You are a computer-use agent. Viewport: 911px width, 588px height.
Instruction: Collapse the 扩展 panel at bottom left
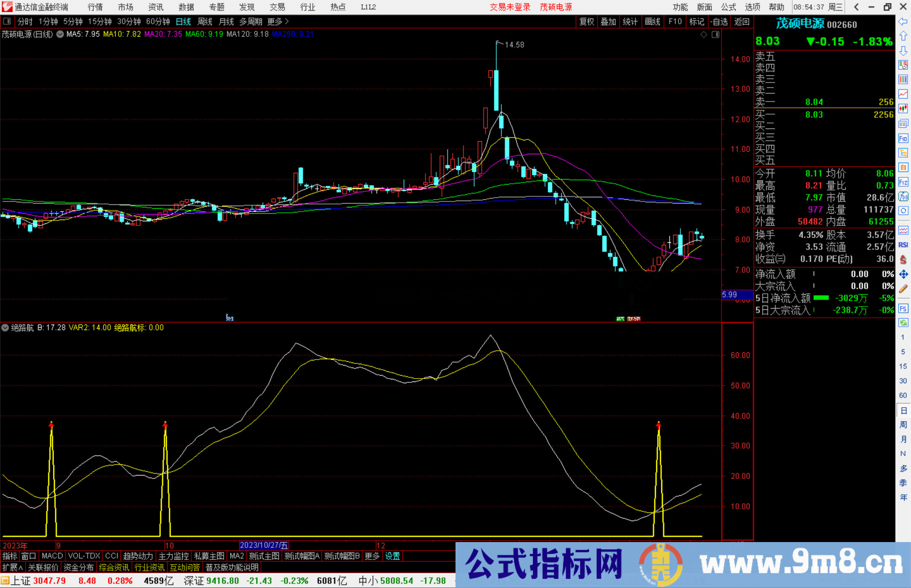coord(11,567)
